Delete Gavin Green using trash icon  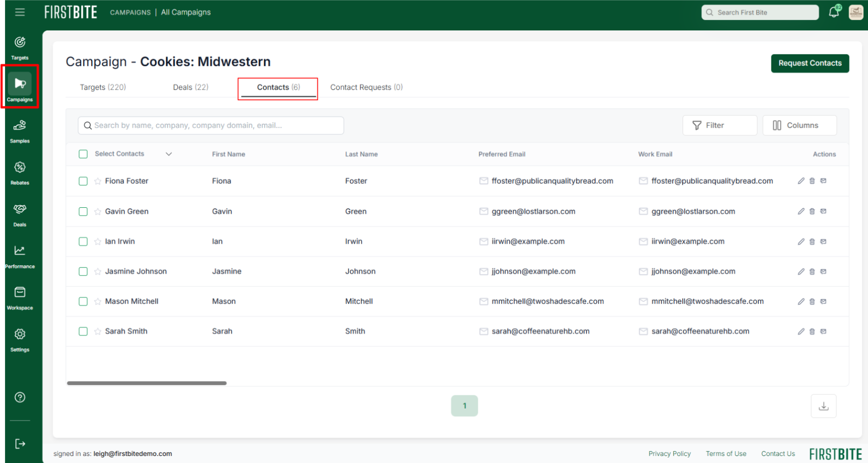point(812,211)
